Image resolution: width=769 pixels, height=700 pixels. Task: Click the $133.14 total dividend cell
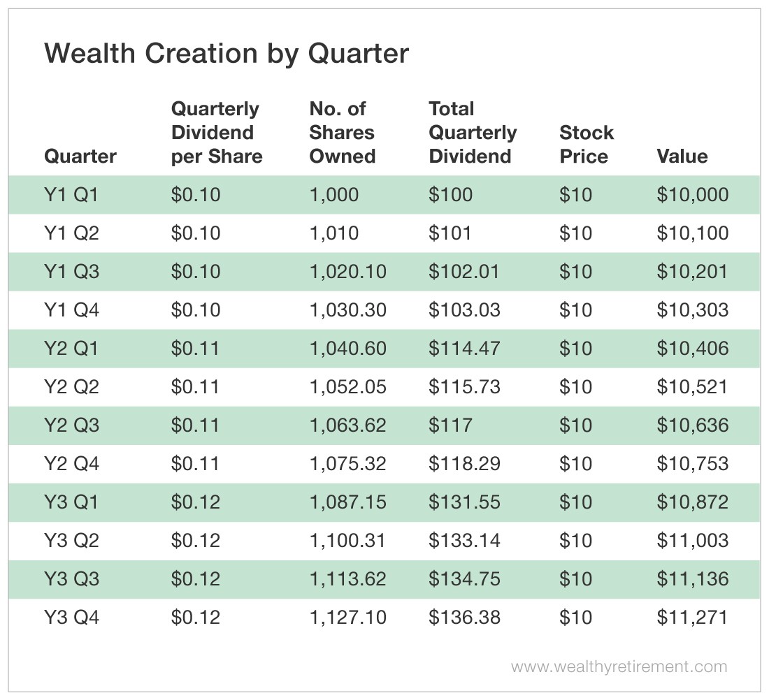464,541
